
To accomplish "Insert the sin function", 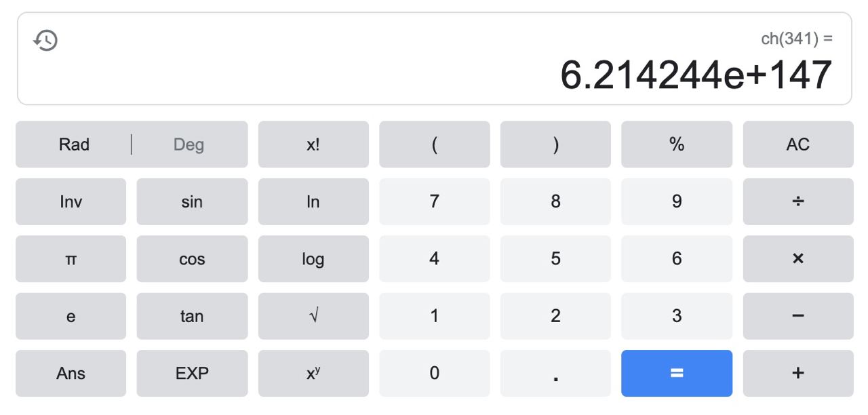I will coord(192,201).
